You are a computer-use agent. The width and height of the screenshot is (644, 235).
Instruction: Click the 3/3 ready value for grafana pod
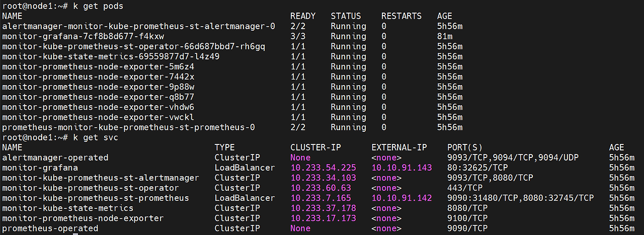[298, 36]
